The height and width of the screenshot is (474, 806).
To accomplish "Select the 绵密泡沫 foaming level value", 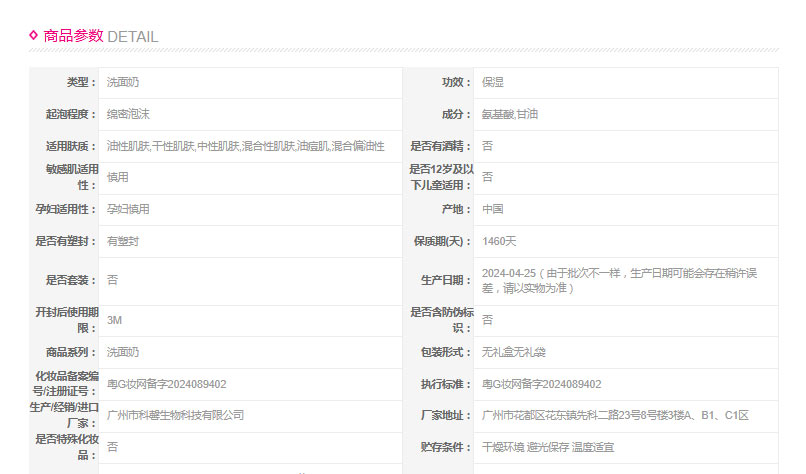I will point(128,115).
